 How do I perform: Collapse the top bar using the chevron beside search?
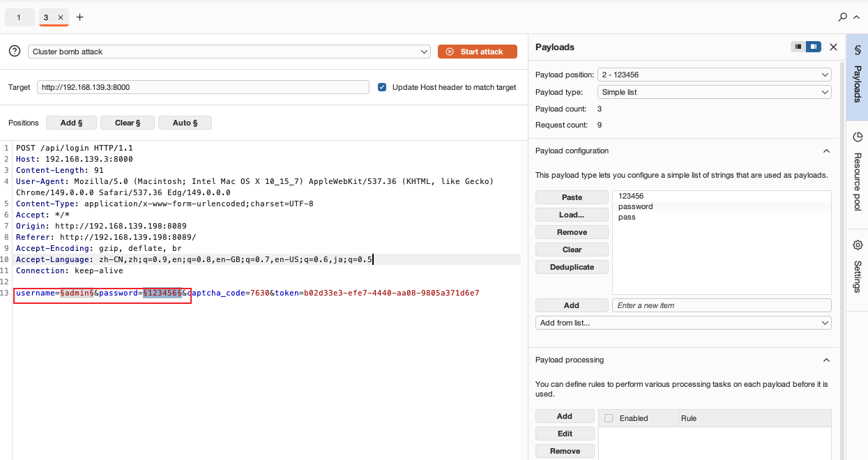click(855, 17)
